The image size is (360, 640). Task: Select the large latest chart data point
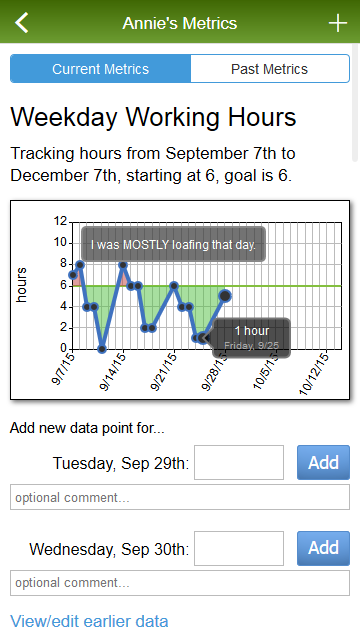tap(225, 296)
